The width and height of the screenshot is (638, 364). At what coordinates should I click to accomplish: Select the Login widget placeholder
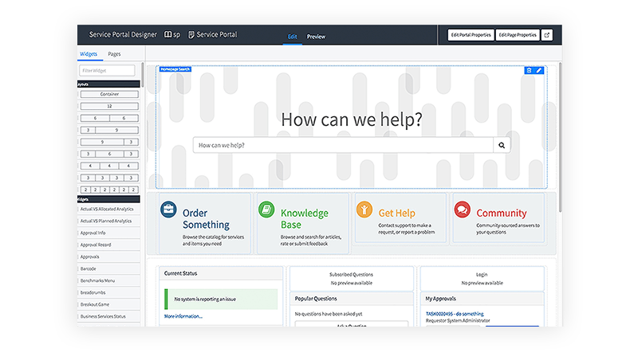pyautogui.click(x=482, y=279)
